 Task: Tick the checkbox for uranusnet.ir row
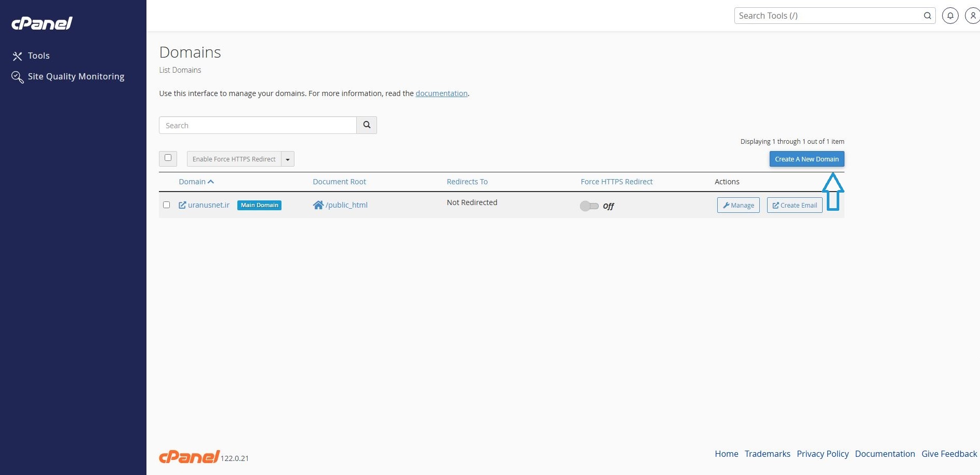(166, 205)
